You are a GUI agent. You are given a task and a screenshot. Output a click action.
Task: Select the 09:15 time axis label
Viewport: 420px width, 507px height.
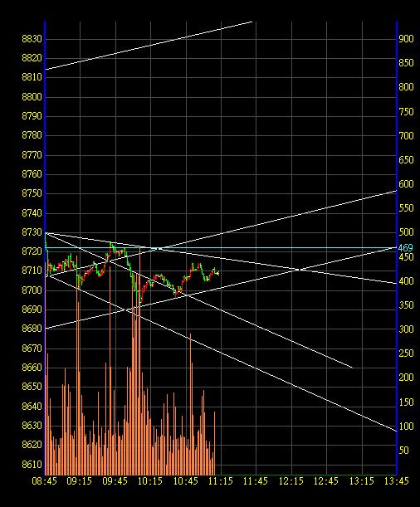80,481
